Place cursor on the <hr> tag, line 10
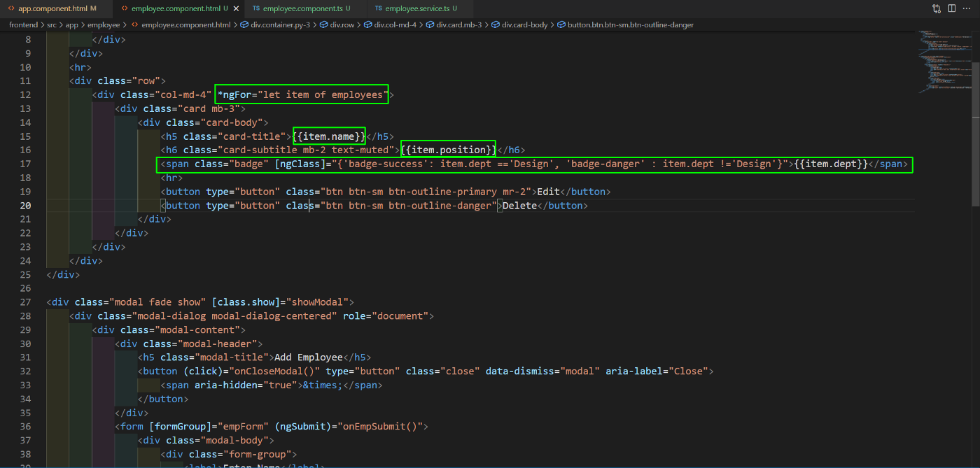 click(x=80, y=67)
